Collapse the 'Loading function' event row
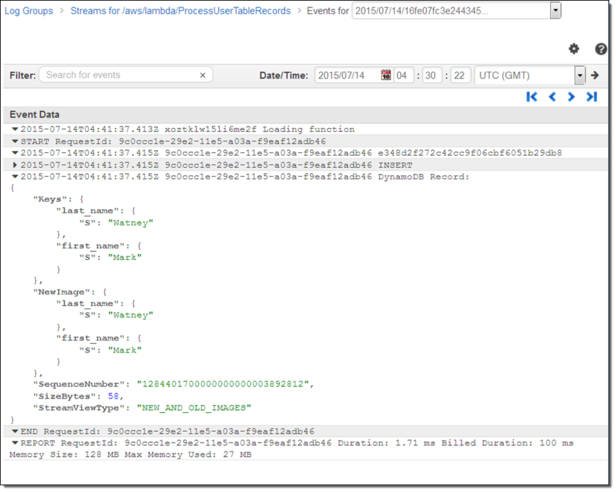The image size is (616, 492). coord(15,129)
